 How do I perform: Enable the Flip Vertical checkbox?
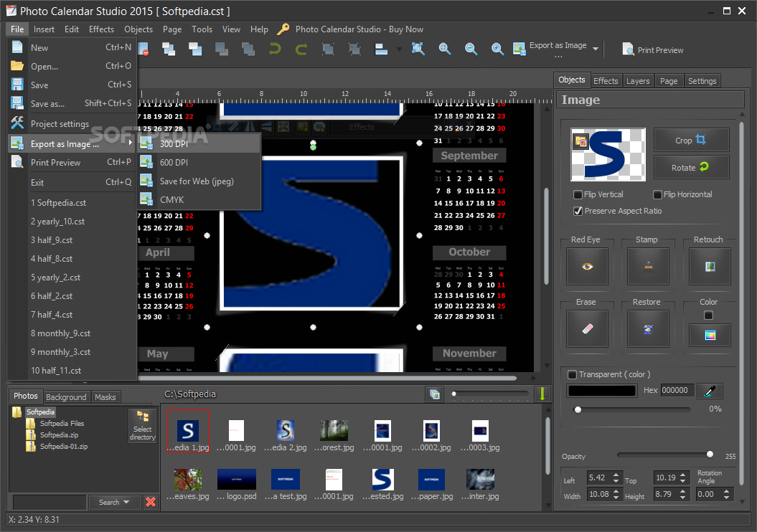(x=578, y=194)
